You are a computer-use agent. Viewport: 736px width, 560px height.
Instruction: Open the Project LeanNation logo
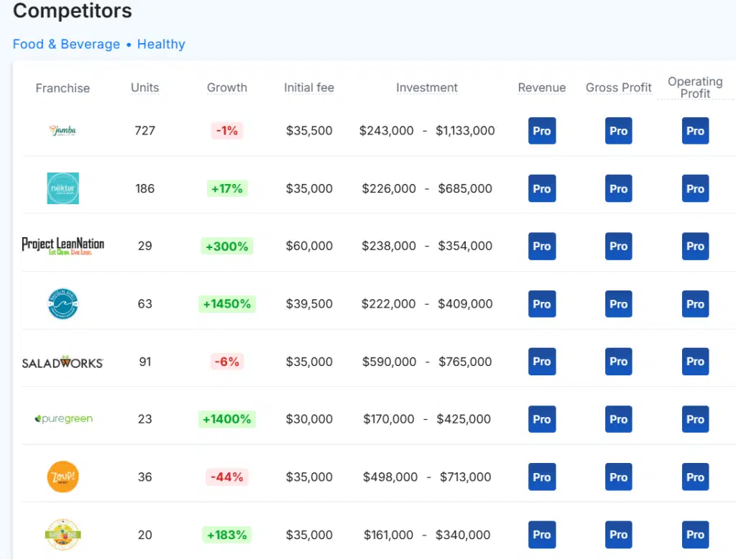[63, 246]
